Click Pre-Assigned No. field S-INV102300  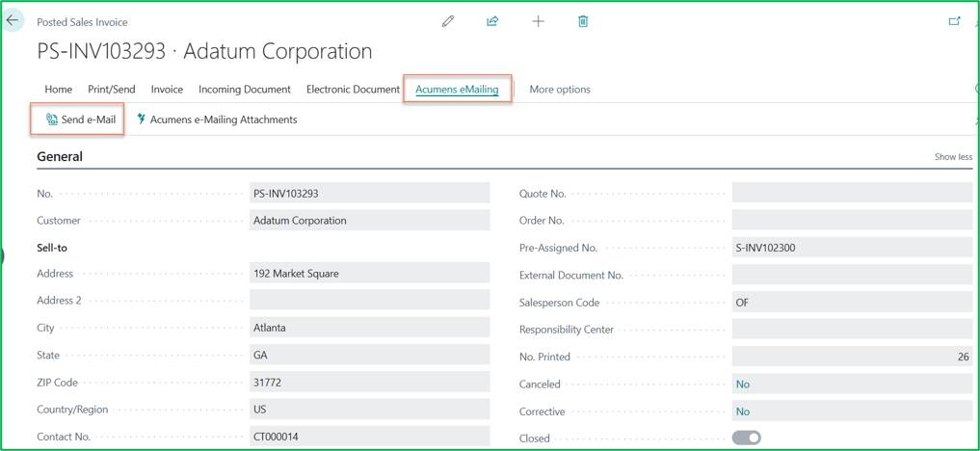853,248
